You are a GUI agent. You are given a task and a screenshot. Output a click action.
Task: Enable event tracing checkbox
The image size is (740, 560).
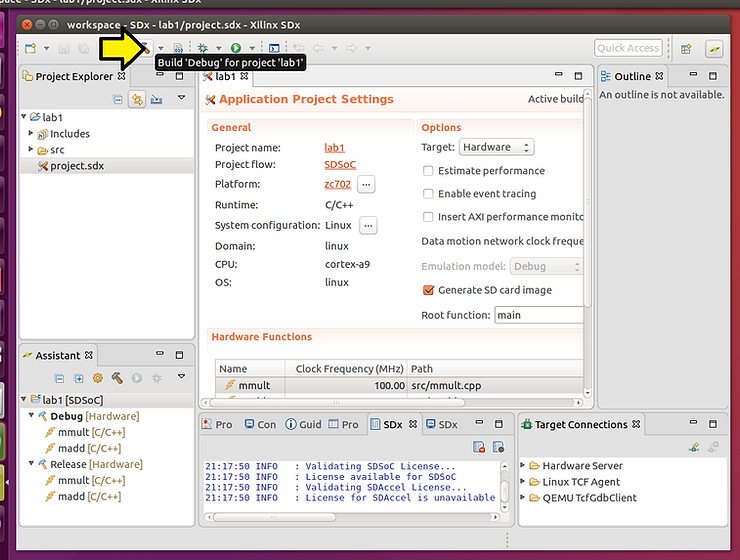[x=428, y=193]
